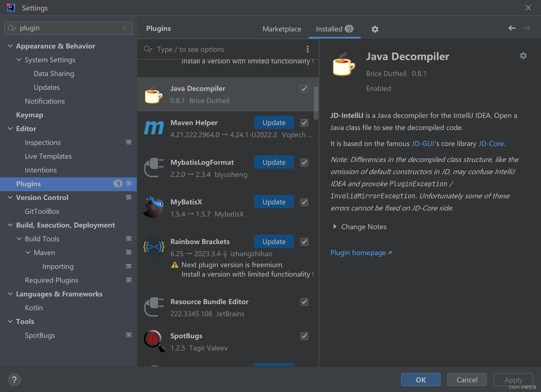This screenshot has height=392, width=541.
Task: Click the plugins gear icon beside Installed tab
Action: 375,29
